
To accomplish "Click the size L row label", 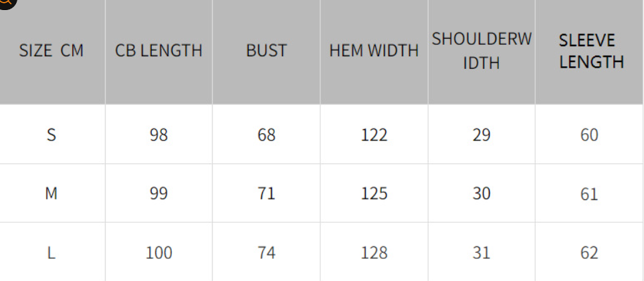I will tap(51, 253).
